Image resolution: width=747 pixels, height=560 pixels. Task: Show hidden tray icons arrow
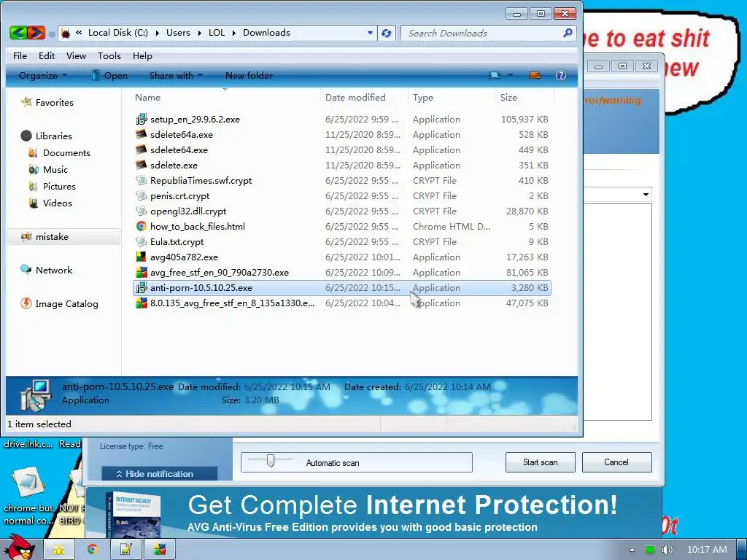click(632, 550)
